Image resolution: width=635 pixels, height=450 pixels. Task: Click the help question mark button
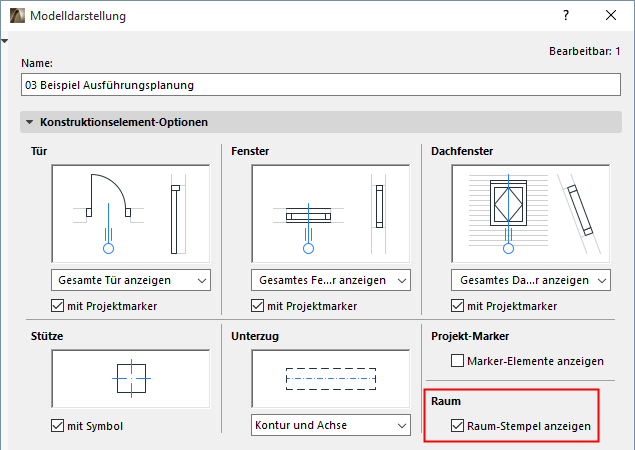pyautogui.click(x=566, y=16)
